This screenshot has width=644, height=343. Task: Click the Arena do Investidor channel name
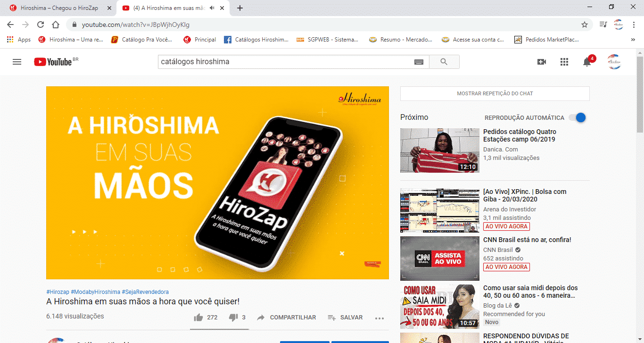pyautogui.click(x=510, y=209)
